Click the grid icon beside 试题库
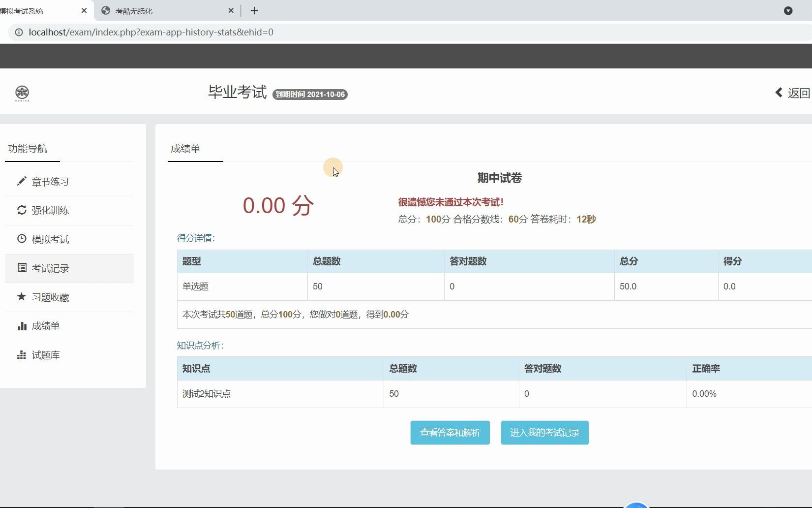Image resolution: width=812 pixels, height=508 pixels. [22, 355]
